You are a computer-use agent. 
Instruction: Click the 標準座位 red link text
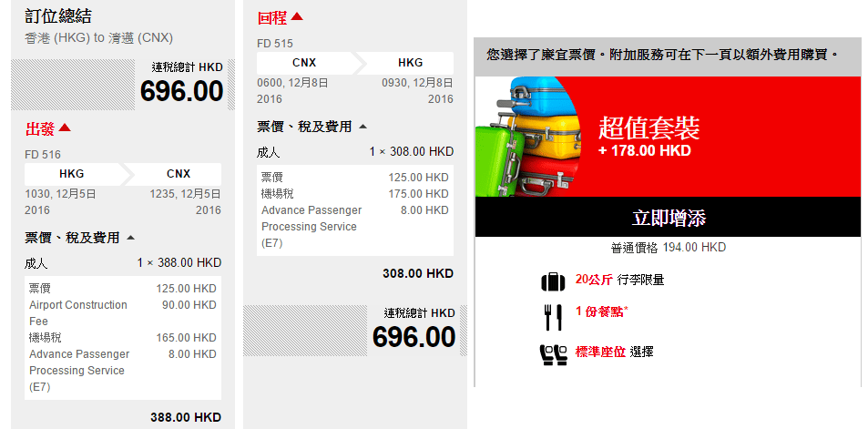(600, 352)
